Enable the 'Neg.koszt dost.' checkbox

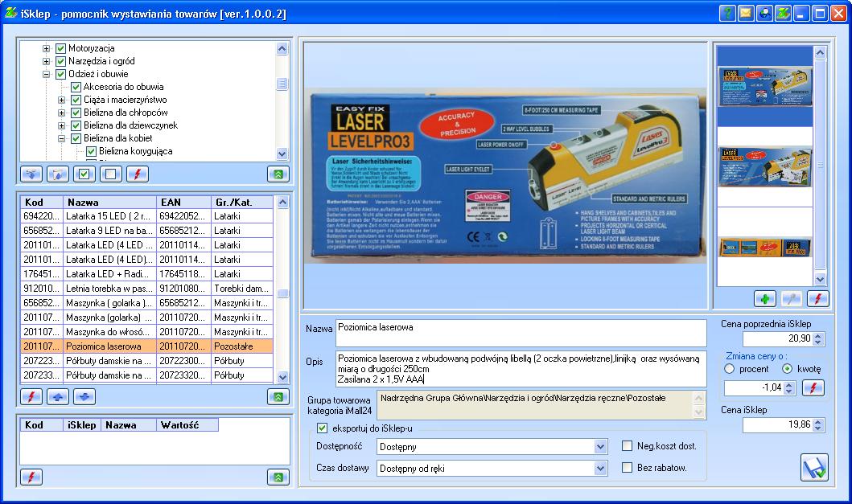(x=628, y=446)
